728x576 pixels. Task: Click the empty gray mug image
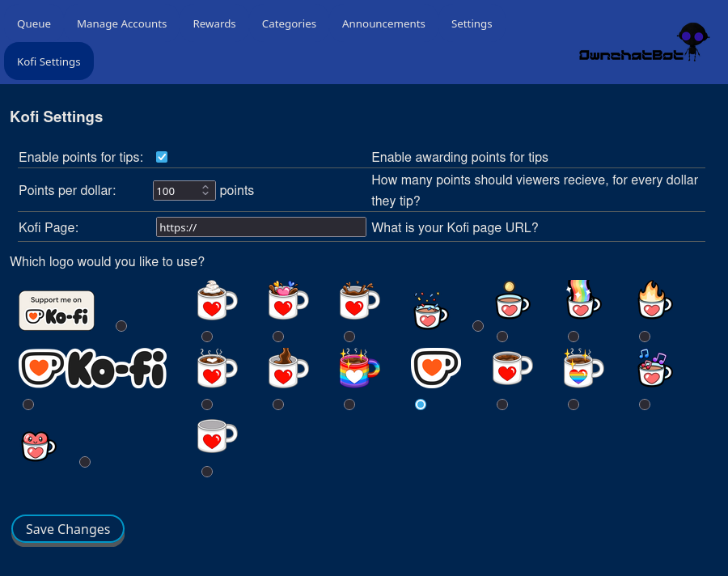pyautogui.click(x=217, y=437)
